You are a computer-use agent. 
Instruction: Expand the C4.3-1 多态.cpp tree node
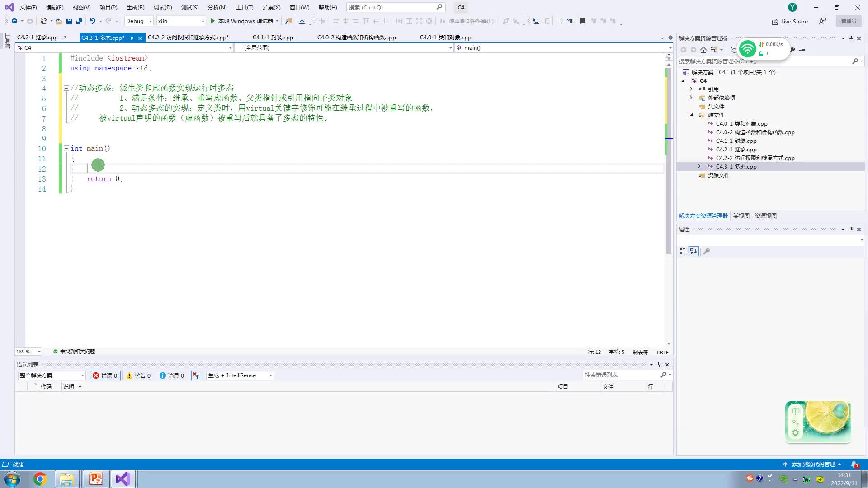[x=699, y=167]
